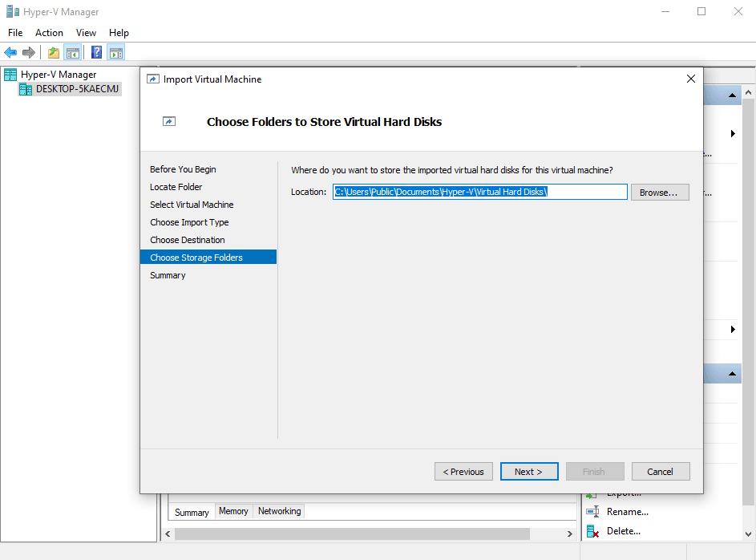Open the Help menu
Screen dimensions: 756x560
point(119,33)
